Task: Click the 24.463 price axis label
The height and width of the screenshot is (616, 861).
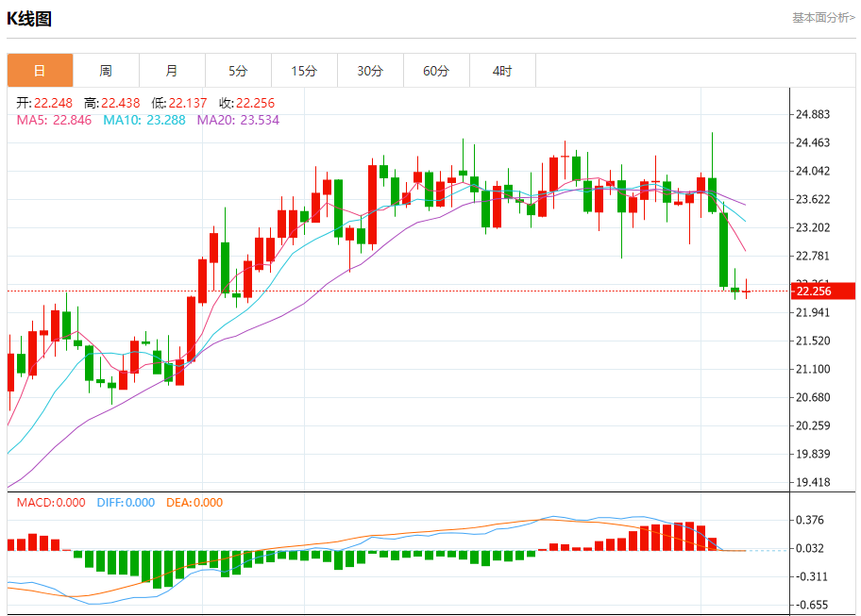Action: (x=813, y=142)
